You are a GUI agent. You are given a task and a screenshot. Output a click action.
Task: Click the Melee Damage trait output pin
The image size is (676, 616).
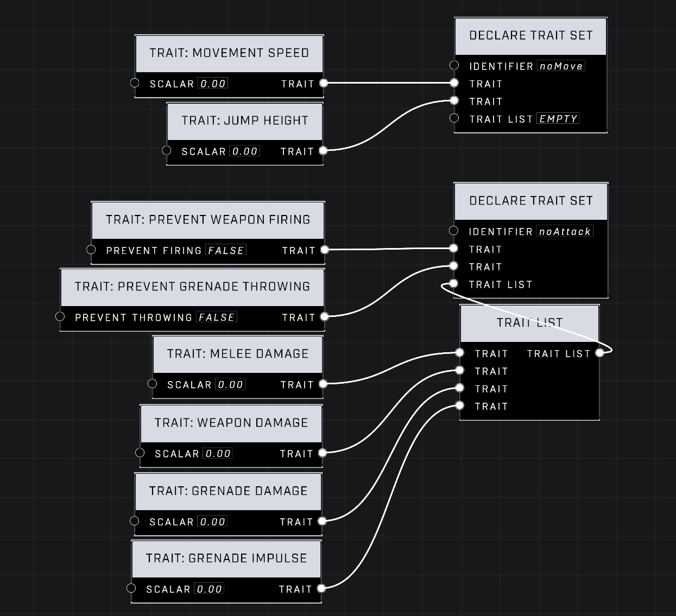coord(323,384)
